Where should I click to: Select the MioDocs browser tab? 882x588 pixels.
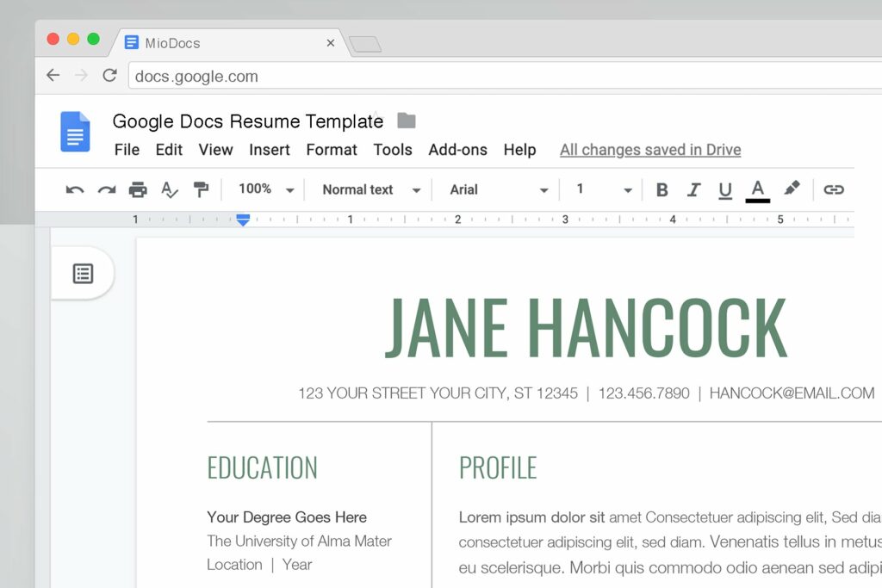[227, 43]
